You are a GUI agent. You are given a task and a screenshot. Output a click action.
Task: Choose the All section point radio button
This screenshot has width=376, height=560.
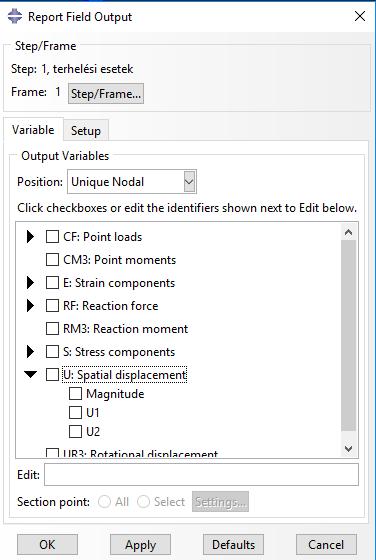tap(104, 502)
